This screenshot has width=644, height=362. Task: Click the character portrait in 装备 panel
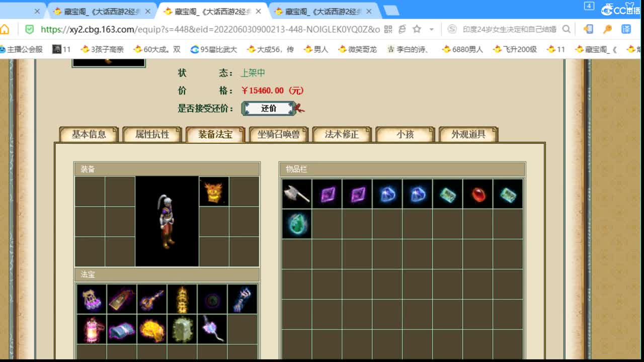point(167,221)
